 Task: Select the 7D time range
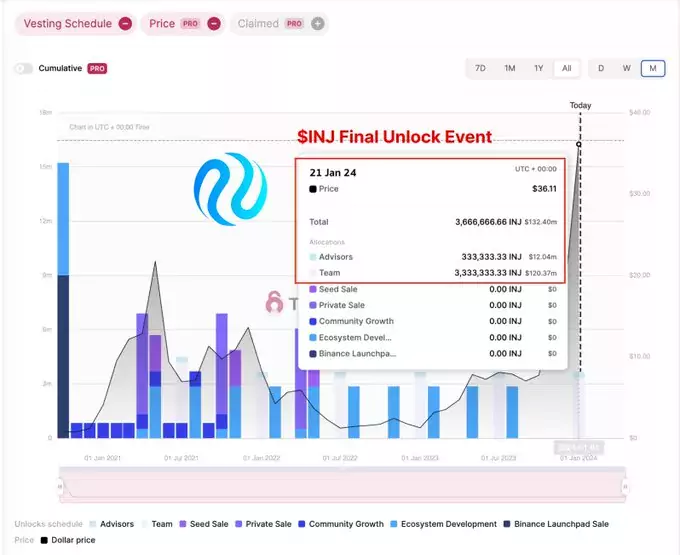pyautogui.click(x=480, y=69)
